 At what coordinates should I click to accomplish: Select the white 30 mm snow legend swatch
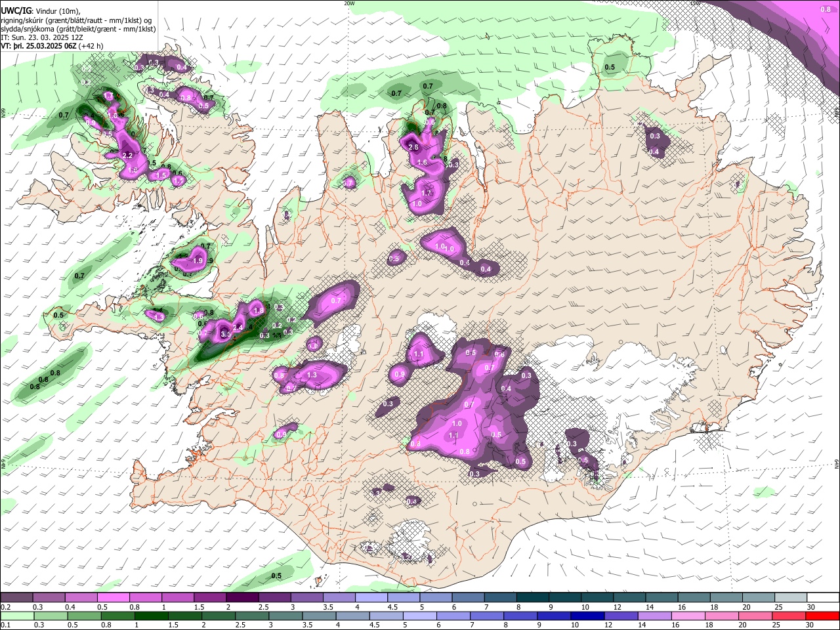823,598
